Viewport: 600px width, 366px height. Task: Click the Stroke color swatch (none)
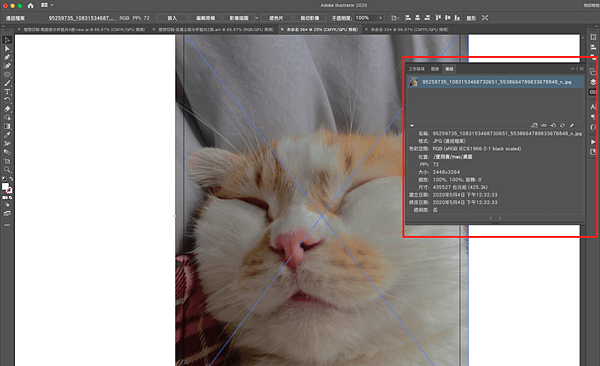[9, 190]
